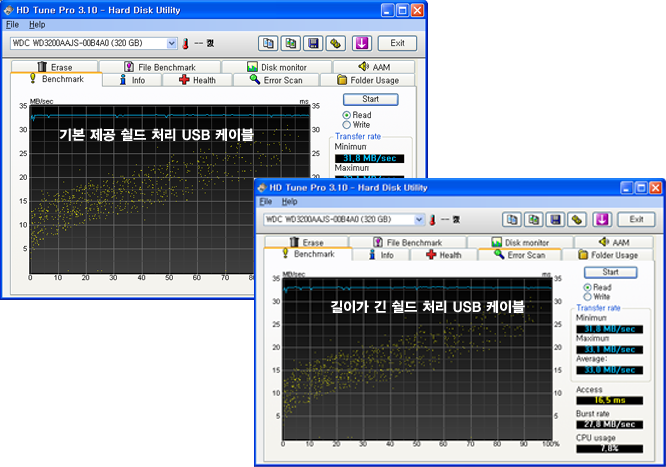
Task: Click Exit button in front window
Action: click(636, 219)
